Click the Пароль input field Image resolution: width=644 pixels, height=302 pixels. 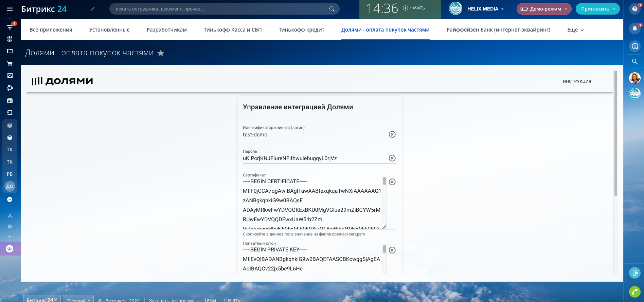(x=315, y=158)
